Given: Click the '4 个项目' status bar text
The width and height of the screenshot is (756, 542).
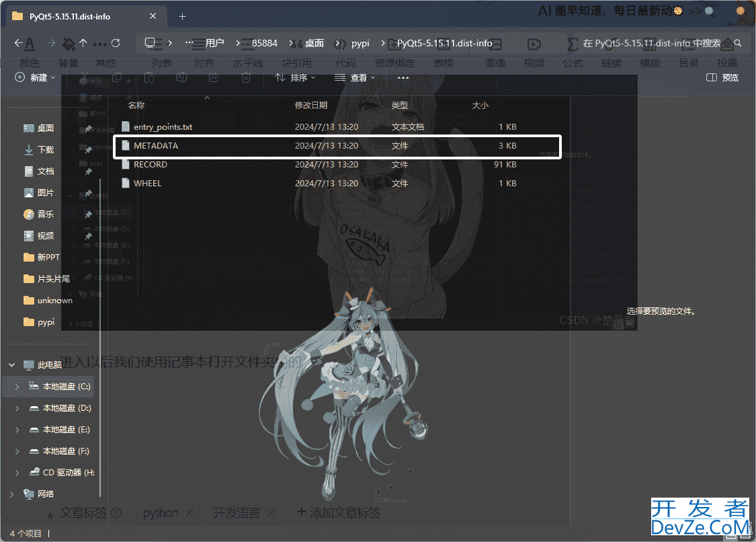Looking at the screenshot, I should click(x=26, y=533).
